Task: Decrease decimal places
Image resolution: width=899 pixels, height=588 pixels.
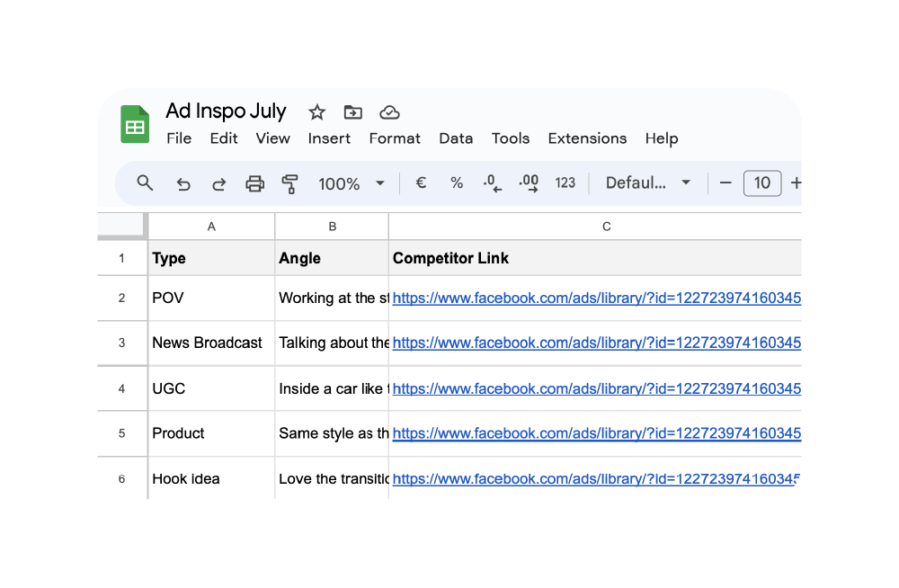Action: (492, 183)
